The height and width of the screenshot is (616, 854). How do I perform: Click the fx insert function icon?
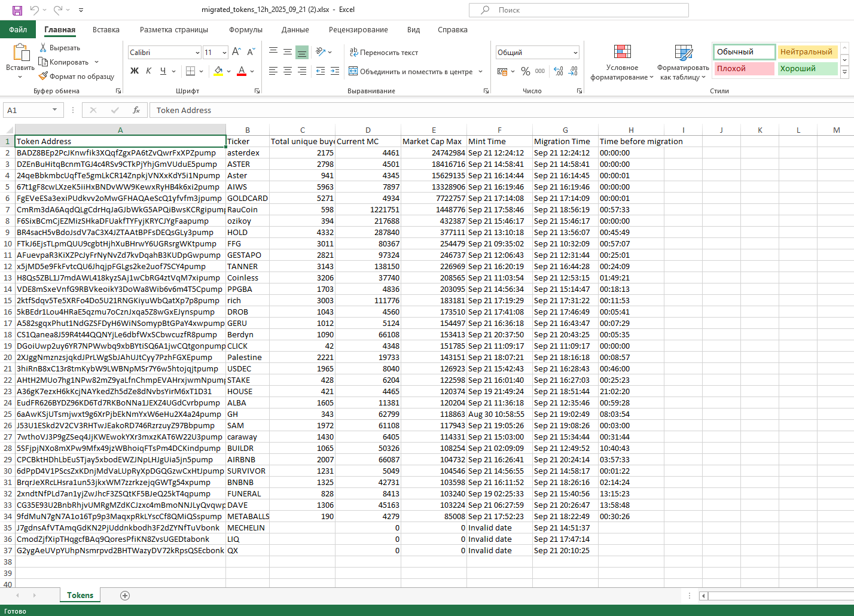click(x=136, y=110)
